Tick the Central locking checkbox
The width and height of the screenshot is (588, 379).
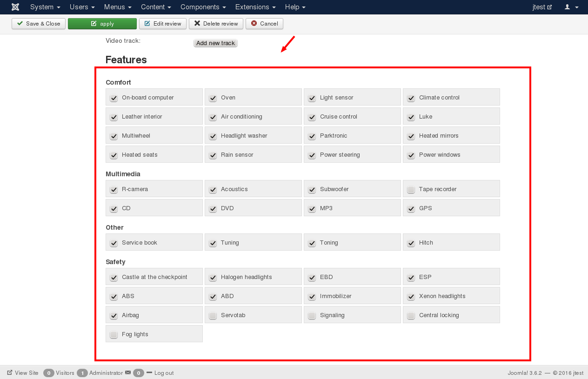pos(411,316)
